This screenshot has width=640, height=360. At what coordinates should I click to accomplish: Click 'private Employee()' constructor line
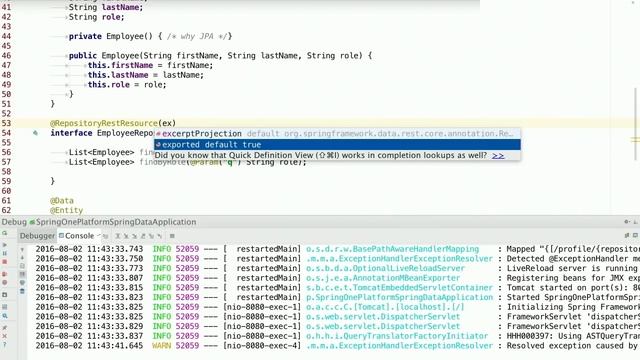150,36
